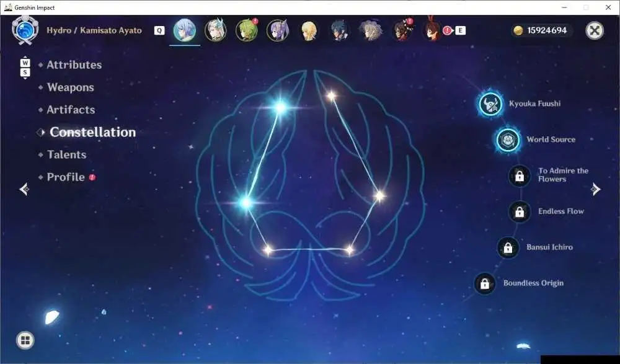This screenshot has width=620, height=364.
Task: Choose the green-haired character portrait
Action: click(x=247, y=30)
